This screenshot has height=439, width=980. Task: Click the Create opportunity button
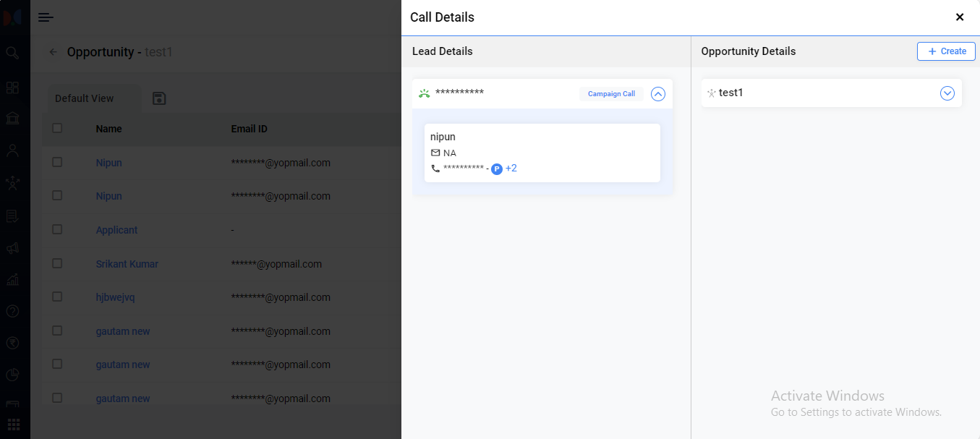coord(946,51)
